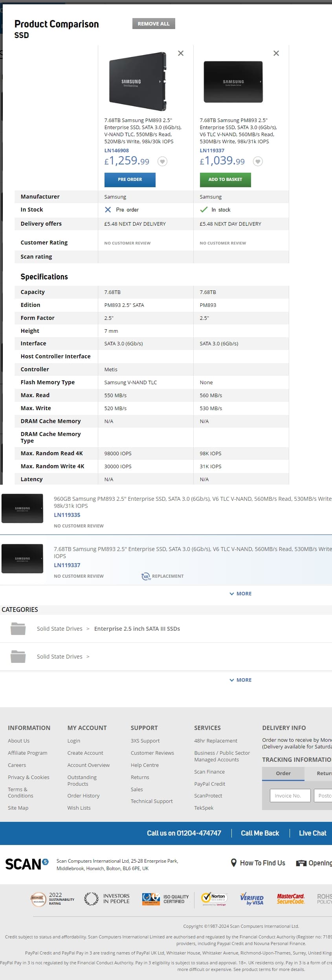Open the Norton Secured badge
Image resolution: width=332 pixels, height=980 pixels.
pos(213,898)
